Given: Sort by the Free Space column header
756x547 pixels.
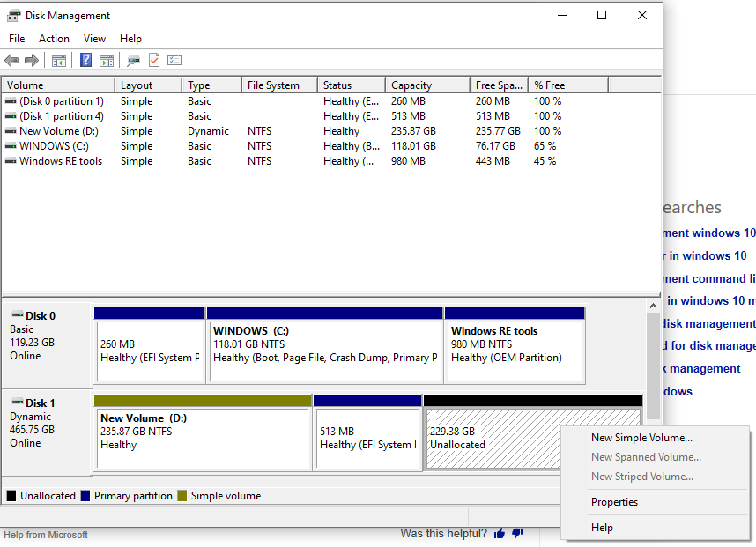Looking at the screenshot, I should (500, 85).
